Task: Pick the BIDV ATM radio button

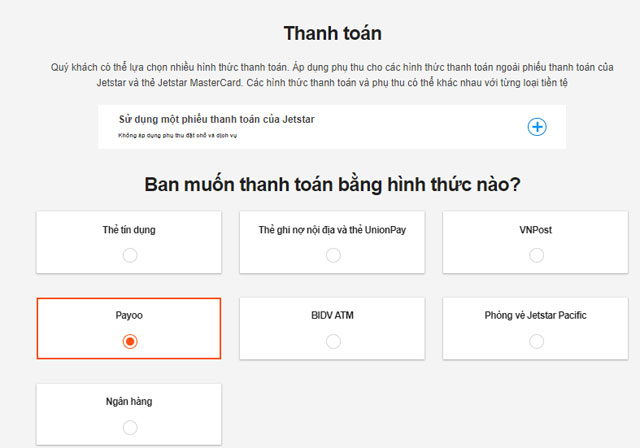Action: point(333,341)
